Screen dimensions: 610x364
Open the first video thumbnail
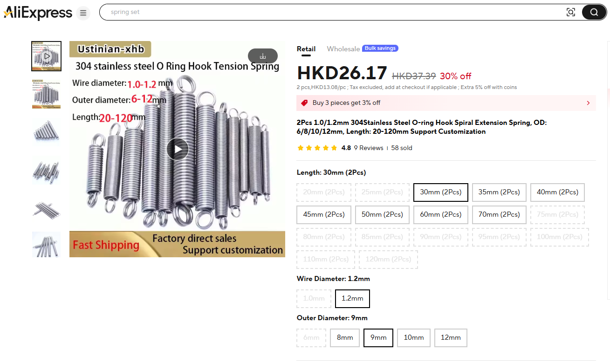click(x=46, y=56)
